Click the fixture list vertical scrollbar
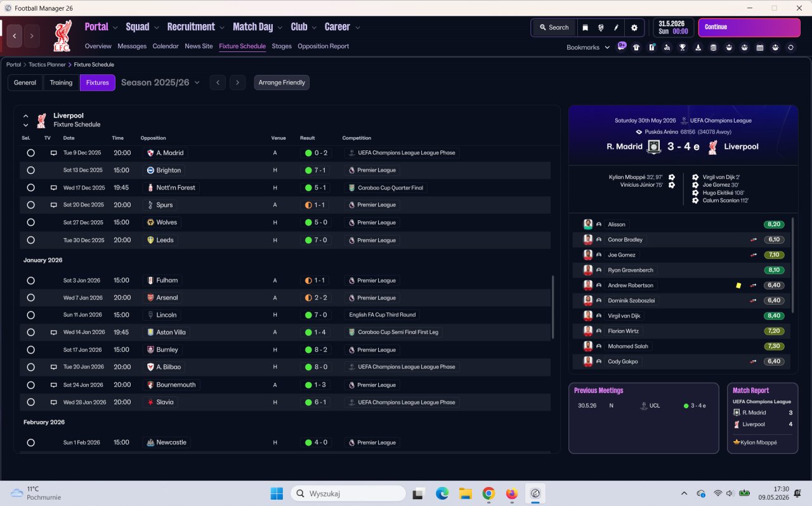The width and height of the screenshot is (812, 506). click(x=553, y=307)
